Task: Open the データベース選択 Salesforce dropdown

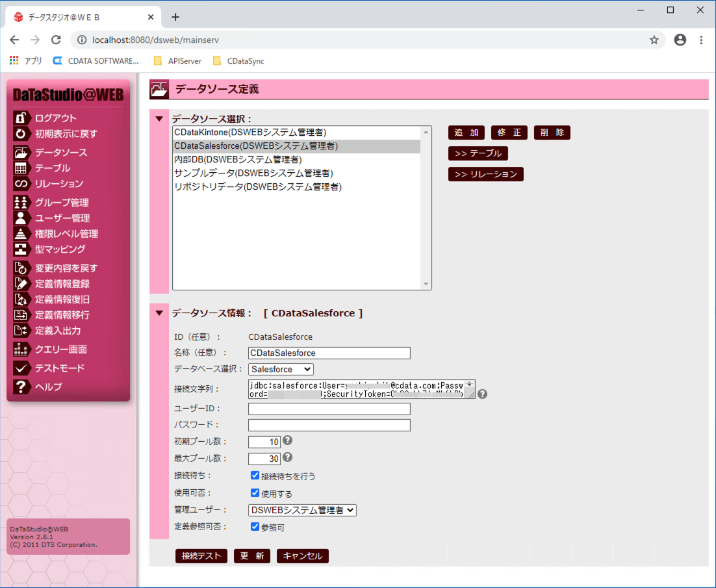Action: (281, 369)
